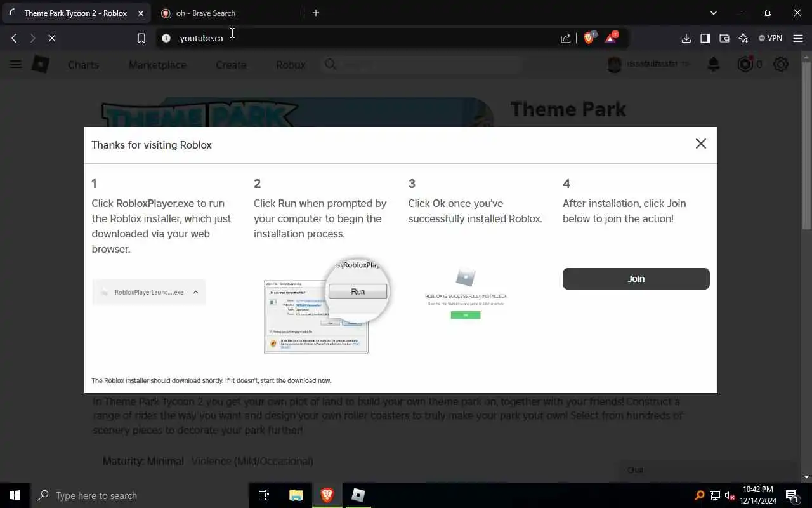The height and width of the screenshot is (508, 812).
Task: Share this page icon
Action: pos(566,38)
